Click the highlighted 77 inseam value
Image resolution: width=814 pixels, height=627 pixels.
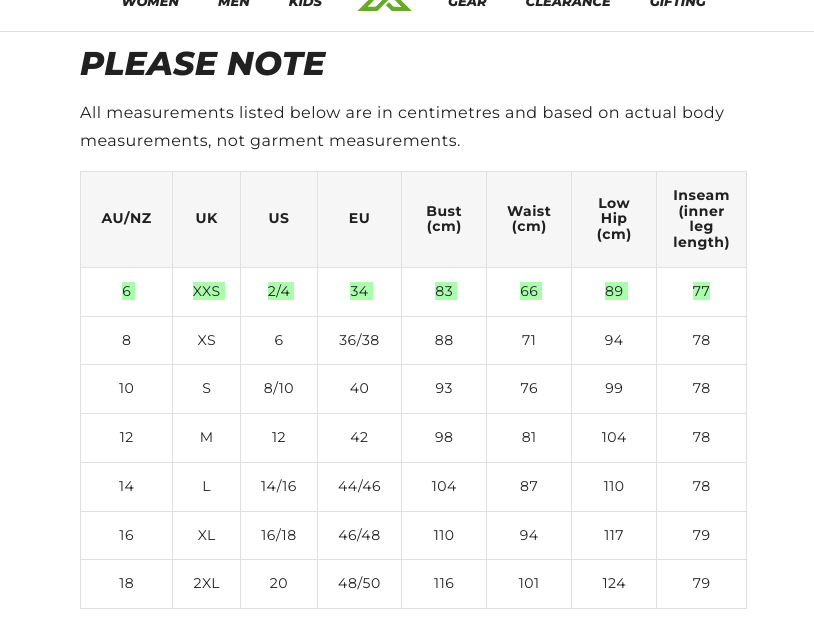pos(701,291)
